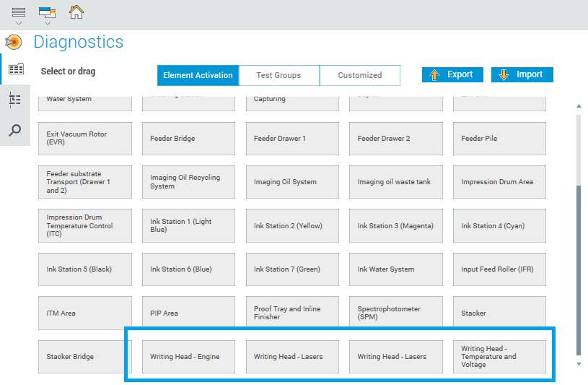Select Ink Station 1 (Light Blue) tile
This screenshot has height=385, width=588.
click(188, 225)
